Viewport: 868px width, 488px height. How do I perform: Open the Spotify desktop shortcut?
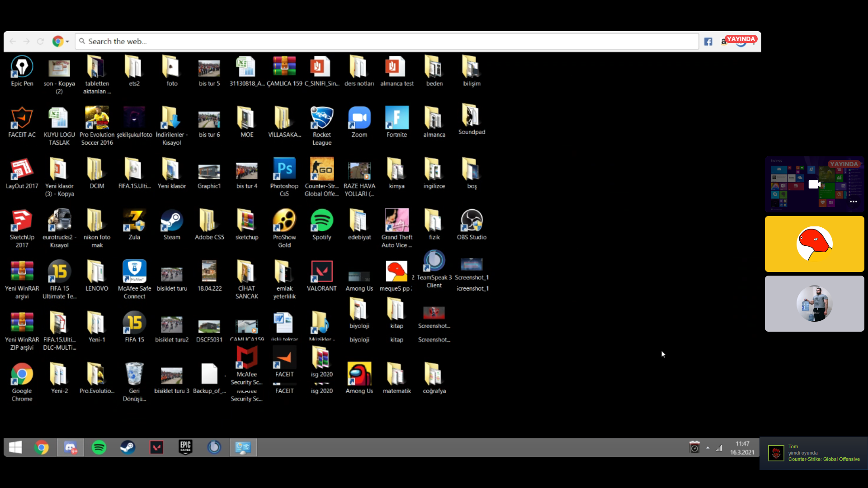point(321,221)
